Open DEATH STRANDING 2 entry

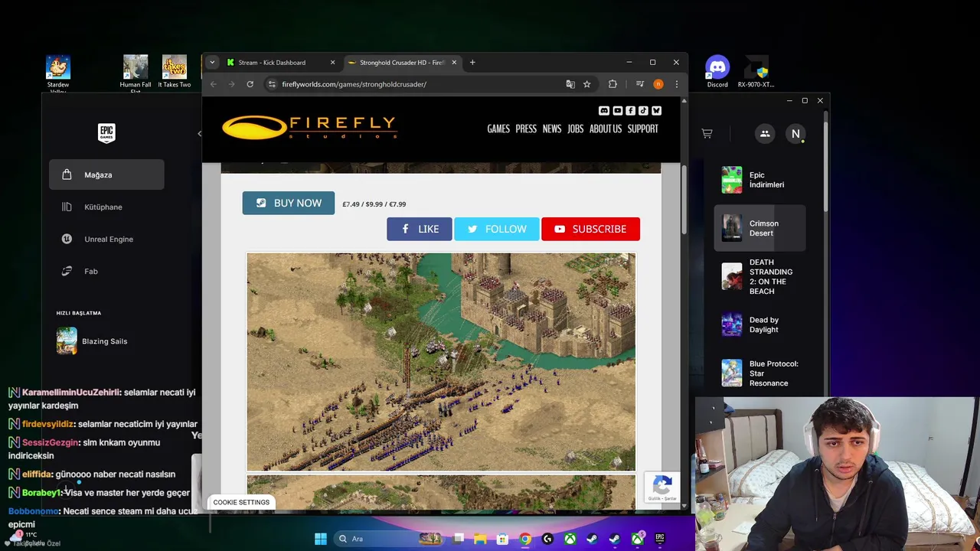(x=760, y=276)
